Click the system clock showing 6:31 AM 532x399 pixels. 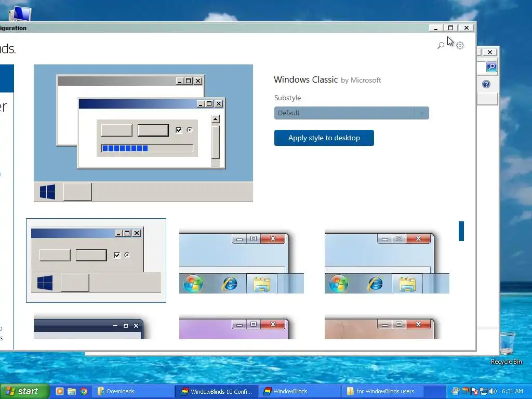[512, 391]
